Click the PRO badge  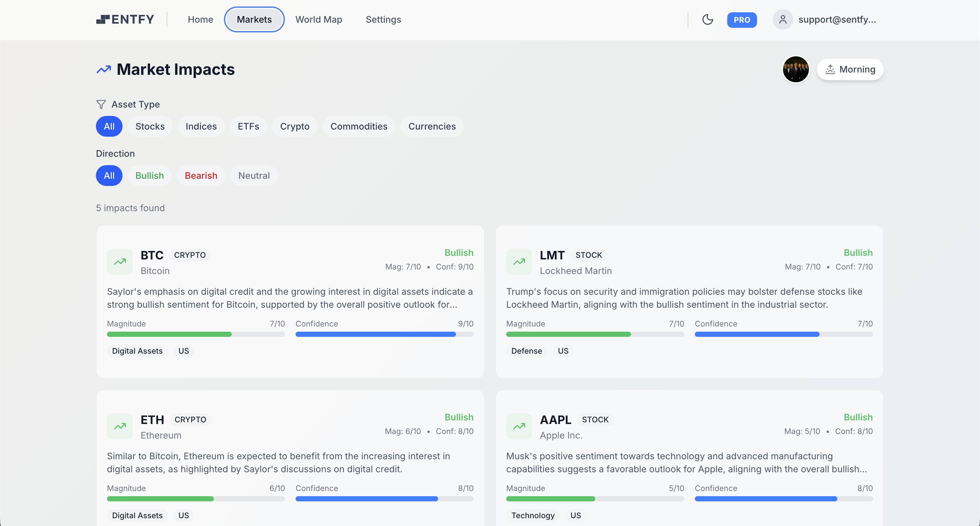(741, 20)
